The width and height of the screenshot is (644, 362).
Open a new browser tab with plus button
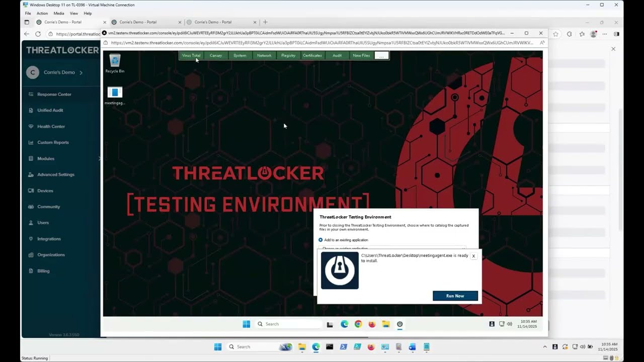coord(266,22)
